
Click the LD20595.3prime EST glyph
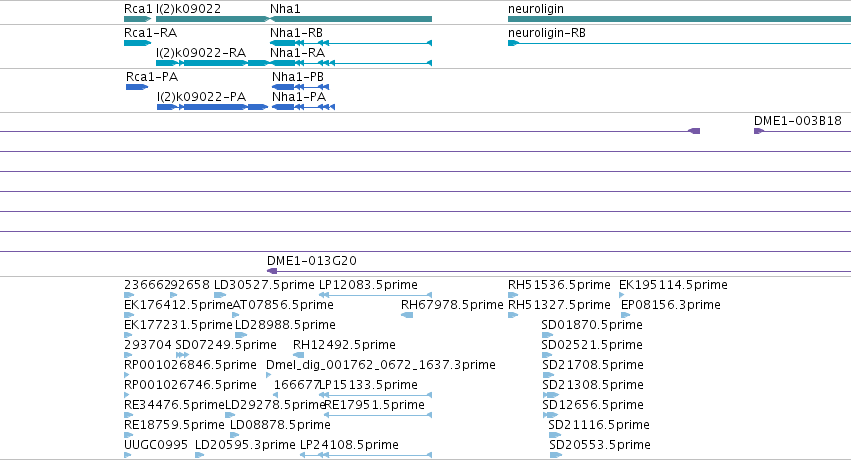coord(199,455)
